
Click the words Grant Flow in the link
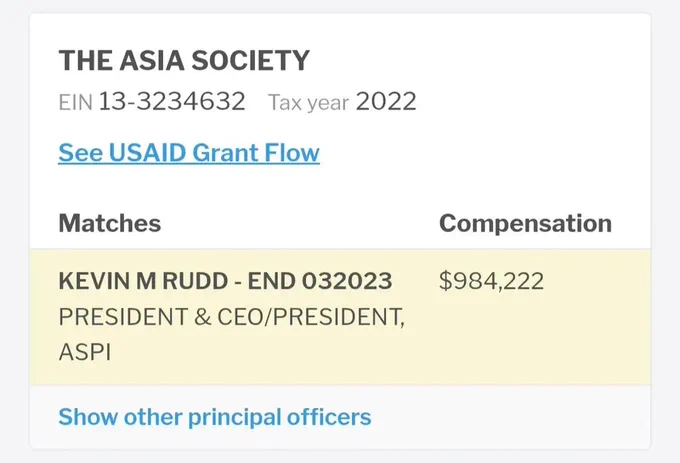tap(256, 153)
